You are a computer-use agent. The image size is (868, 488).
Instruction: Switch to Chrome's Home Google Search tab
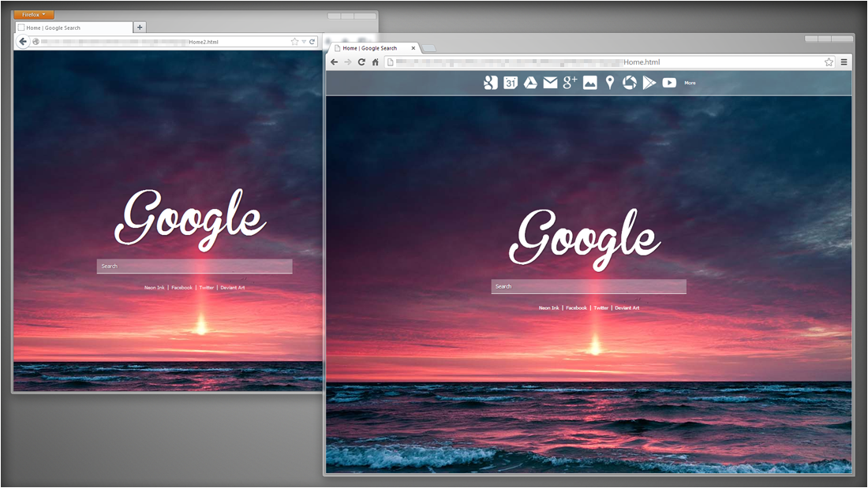point(371,47)
